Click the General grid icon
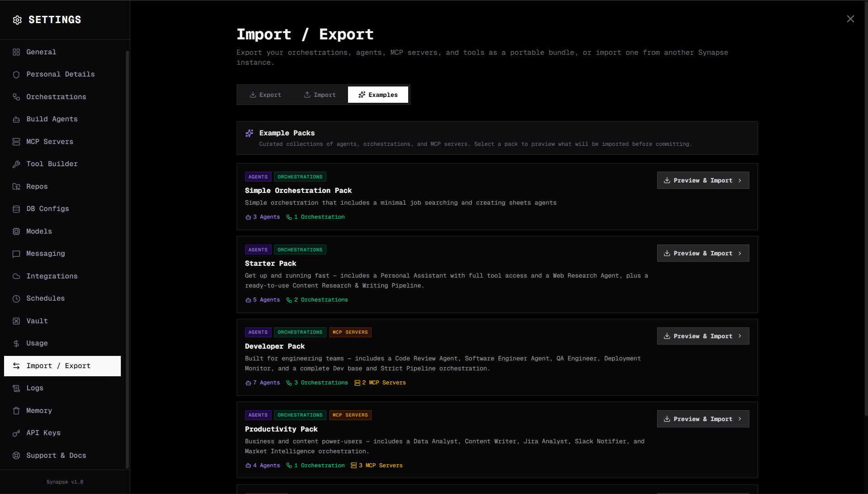The height and width of the screenshot is (494, 868). tap(16, 52)
